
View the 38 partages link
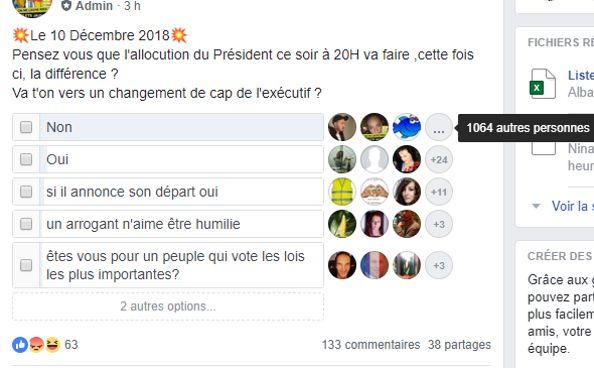460,345
